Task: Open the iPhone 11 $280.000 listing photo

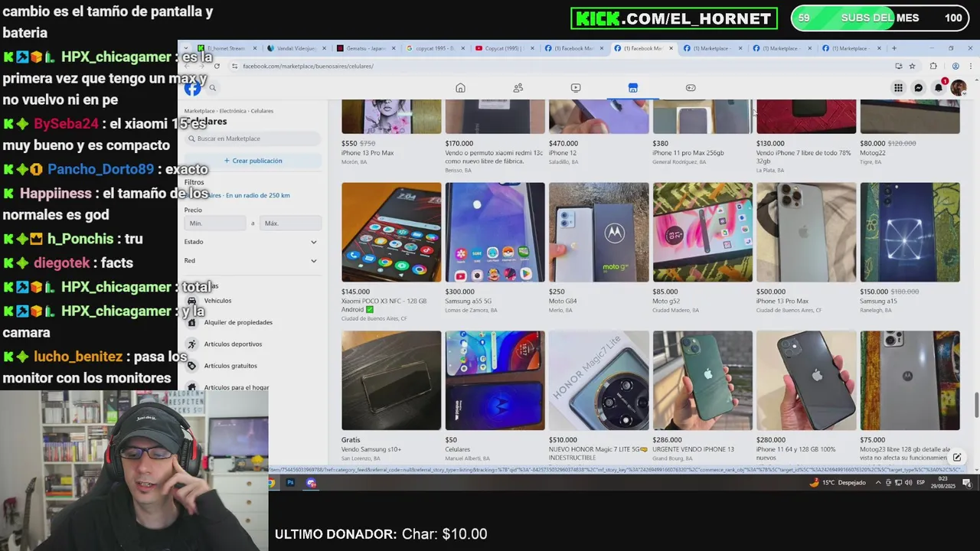Action: 806,380
